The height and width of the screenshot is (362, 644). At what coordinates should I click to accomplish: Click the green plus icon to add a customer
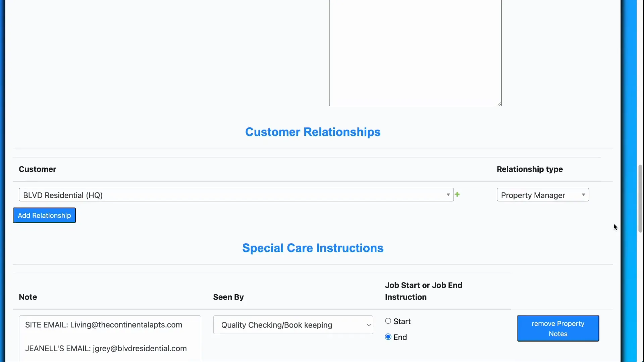click(x=458, y=194)
